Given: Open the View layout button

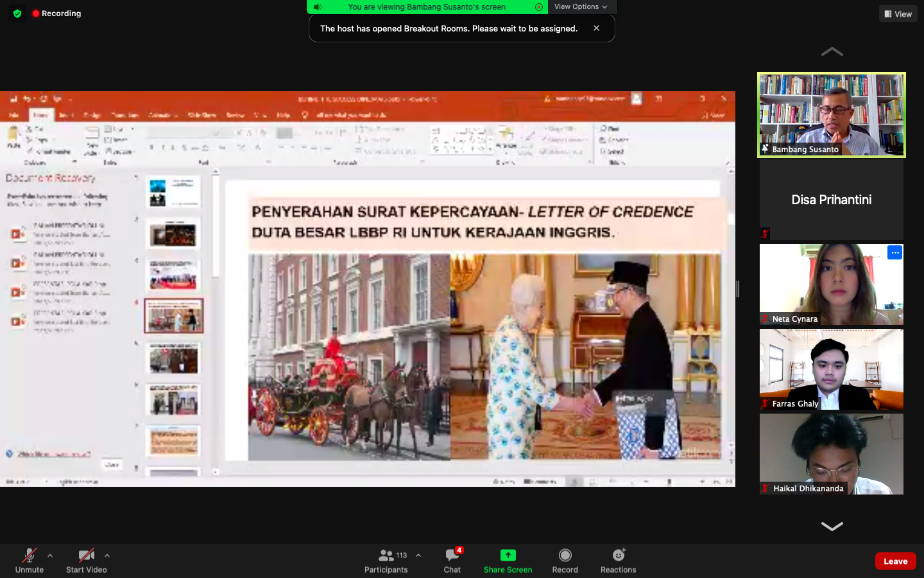Looking at the screenshot, I should [x=898, y=13].
